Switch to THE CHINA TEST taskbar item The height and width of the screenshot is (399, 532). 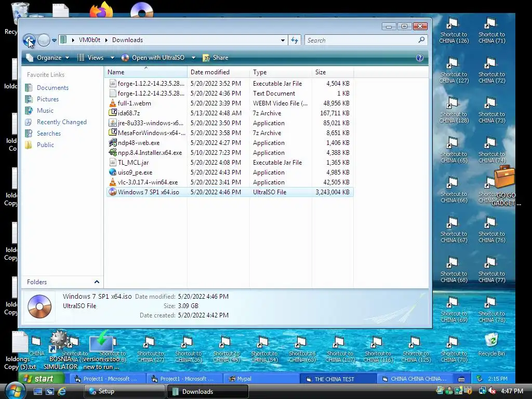click(338, 379)
